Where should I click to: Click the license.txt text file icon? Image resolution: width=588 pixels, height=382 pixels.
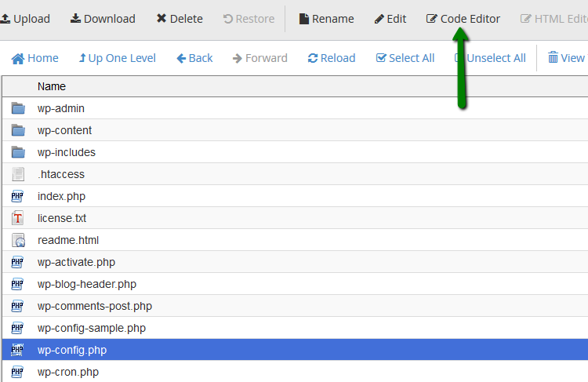(x=18, y=218)
